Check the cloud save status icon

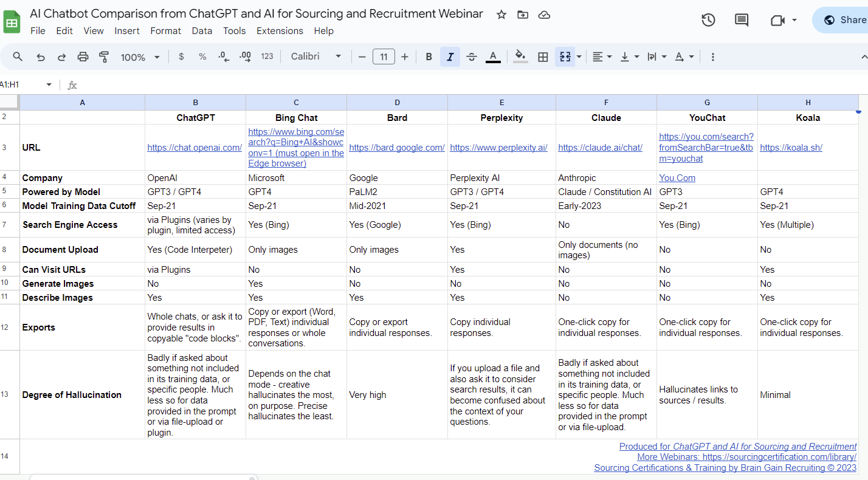[545, 15]
